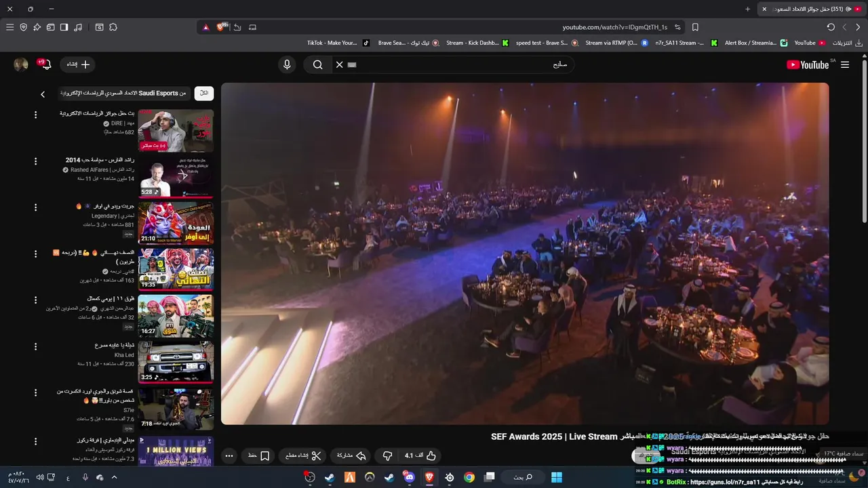Viewport: 868px width, 488px height.
Task: Open S7ie 7:18 video thumbnail
Action: pyautogui.click(x=176, y=408)
